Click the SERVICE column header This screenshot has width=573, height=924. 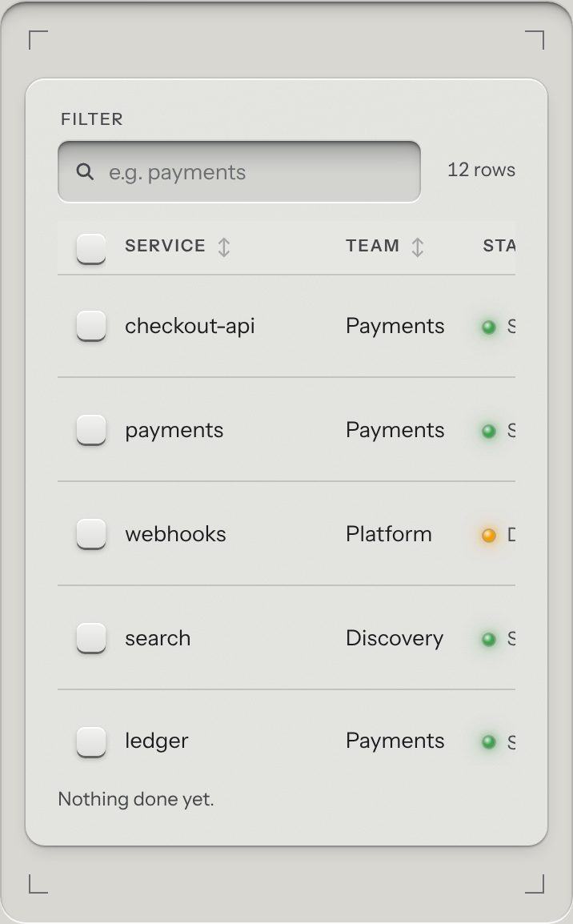coord(166,246)
